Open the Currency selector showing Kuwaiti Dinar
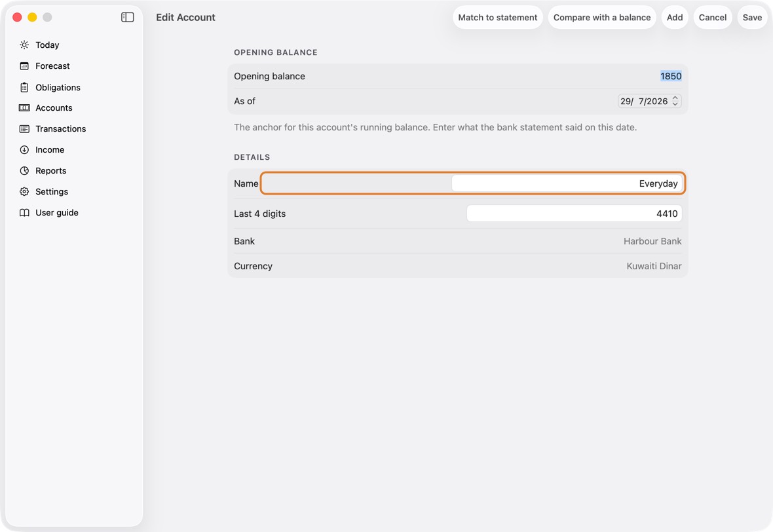The width and height of the screenshot is (773, 532). [654, 266]
